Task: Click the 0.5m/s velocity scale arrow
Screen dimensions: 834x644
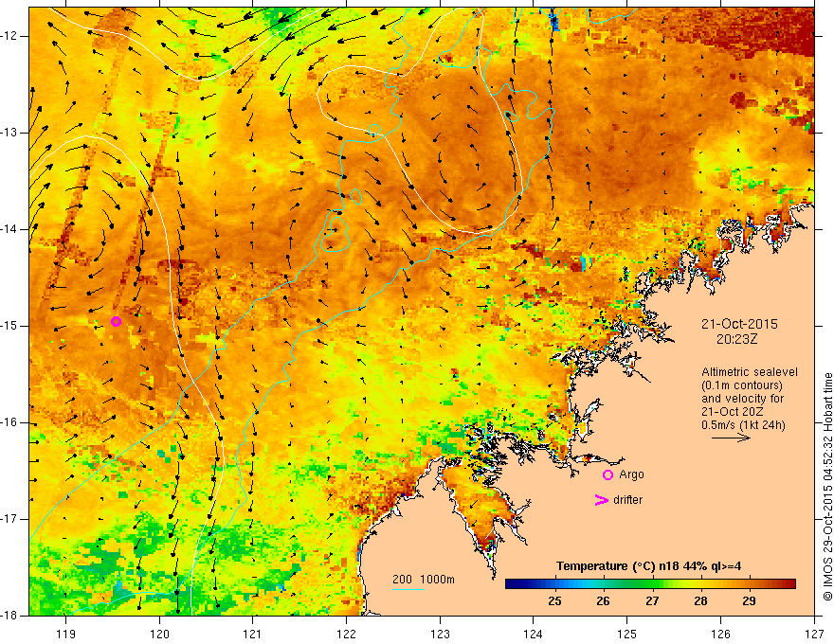Action: coord(731,438)
